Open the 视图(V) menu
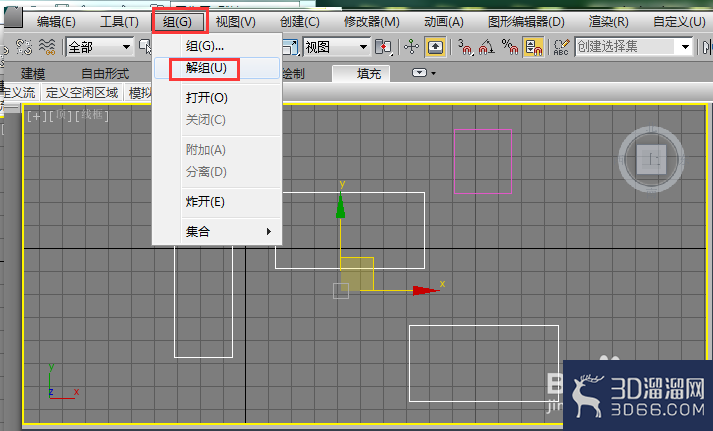 click(236, 21)
